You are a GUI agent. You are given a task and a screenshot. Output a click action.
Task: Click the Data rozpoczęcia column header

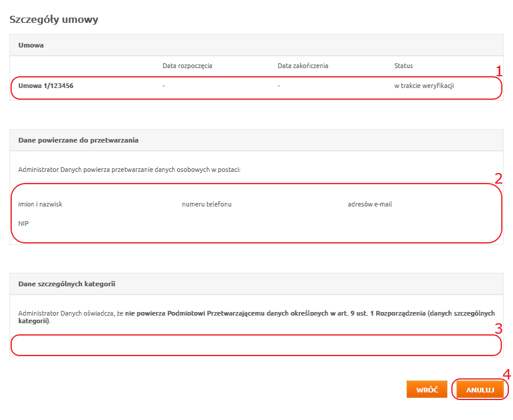point(187,66)
